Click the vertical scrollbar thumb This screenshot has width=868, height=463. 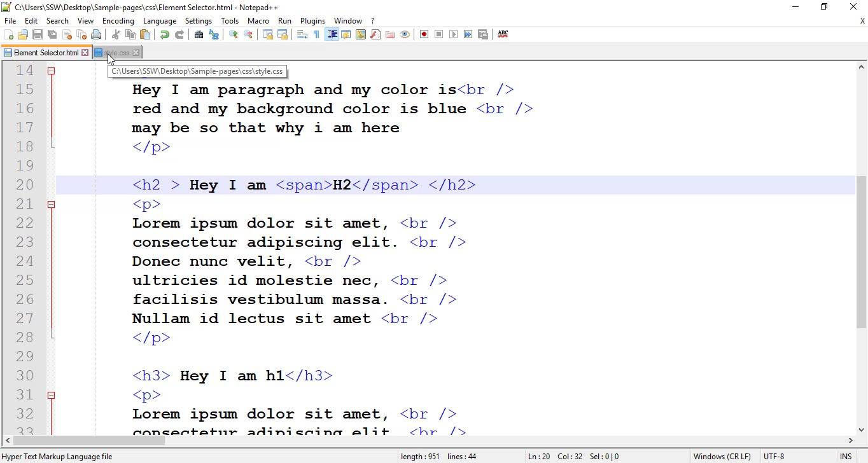coord(862,252)
